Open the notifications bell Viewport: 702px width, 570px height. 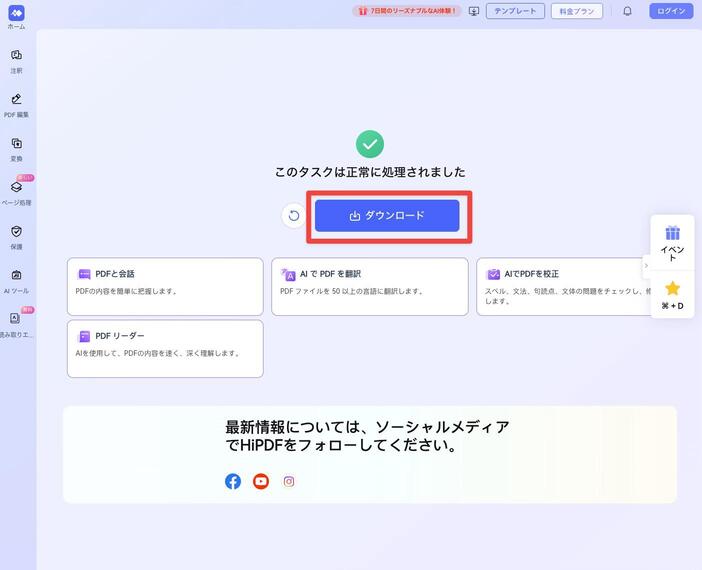click(x=627, y=11)
